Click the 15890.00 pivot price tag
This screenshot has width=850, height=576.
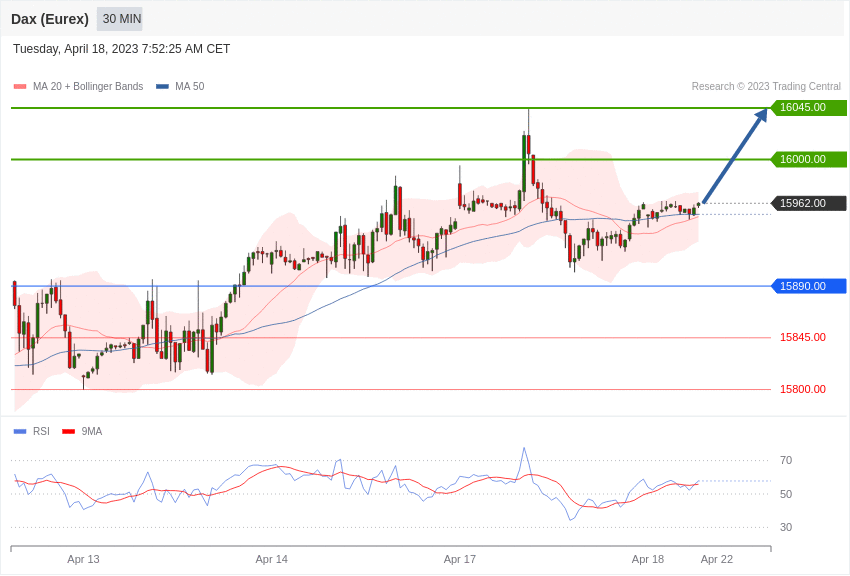(808, 286)
